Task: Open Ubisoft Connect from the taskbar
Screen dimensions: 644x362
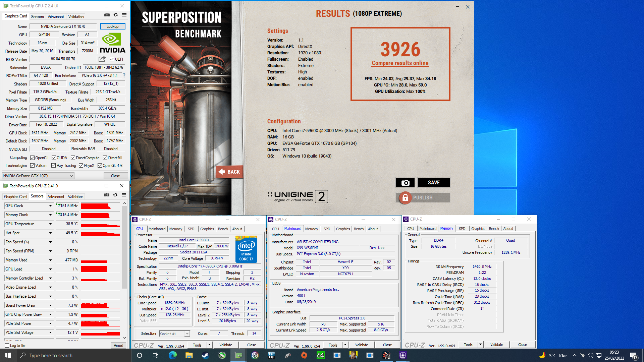Action: click(x=255, y=355)
